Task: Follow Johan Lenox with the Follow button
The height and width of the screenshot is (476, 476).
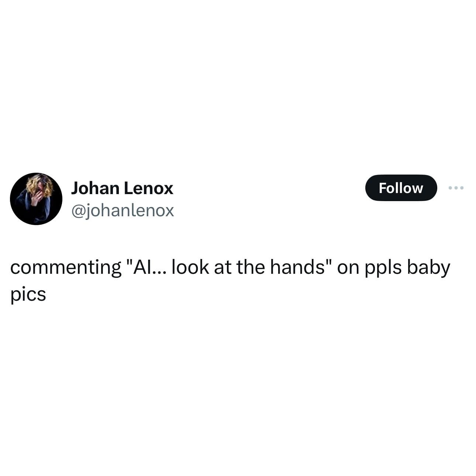Action: point(401,188)
